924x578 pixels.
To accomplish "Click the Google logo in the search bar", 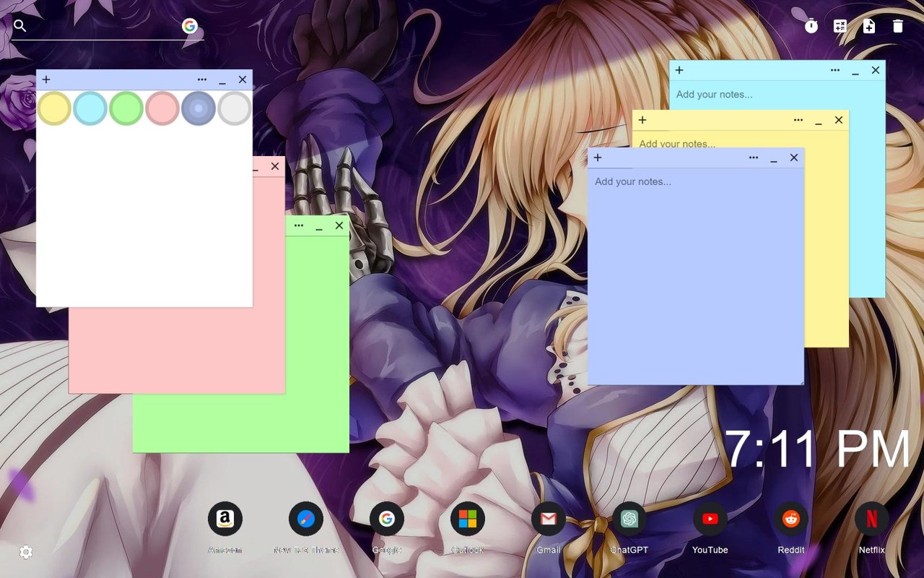I will [x=190, y=26].
